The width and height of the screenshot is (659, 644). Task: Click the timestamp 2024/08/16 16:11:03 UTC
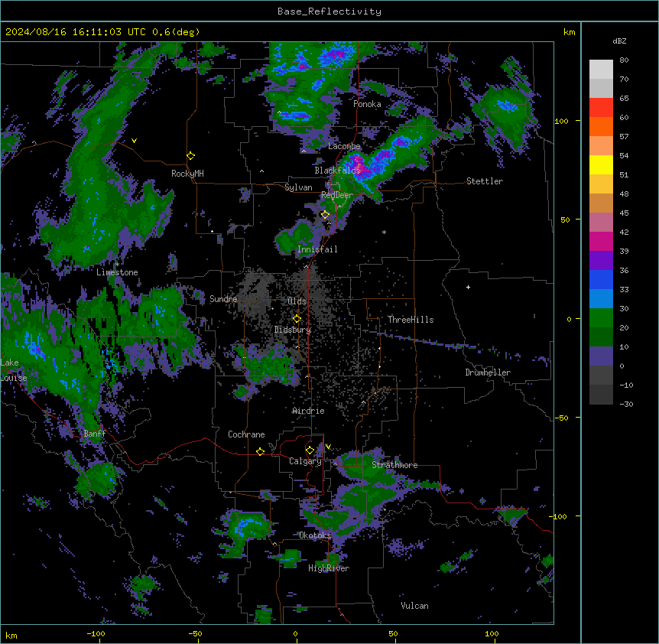[75, 32]
